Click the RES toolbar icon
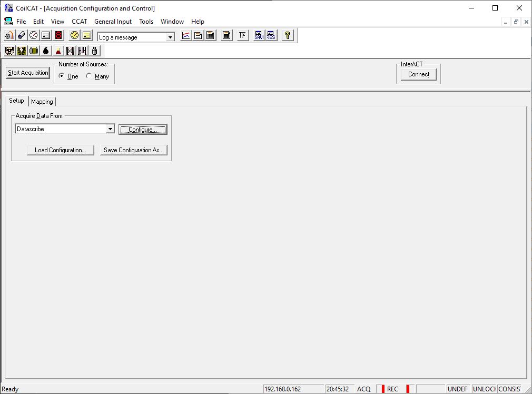The width and height of the screenshot is (532, 394). click(271, 36)
